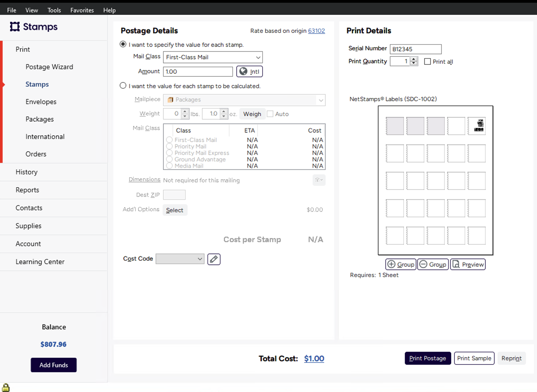The height and width of the screenshot is (392, 537).
Task: Click the lock icon in the status bar
Action: (6, 387)
